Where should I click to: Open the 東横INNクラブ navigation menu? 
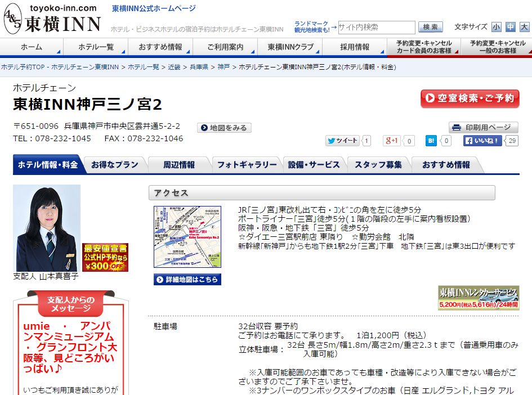(x=290, y=47)
